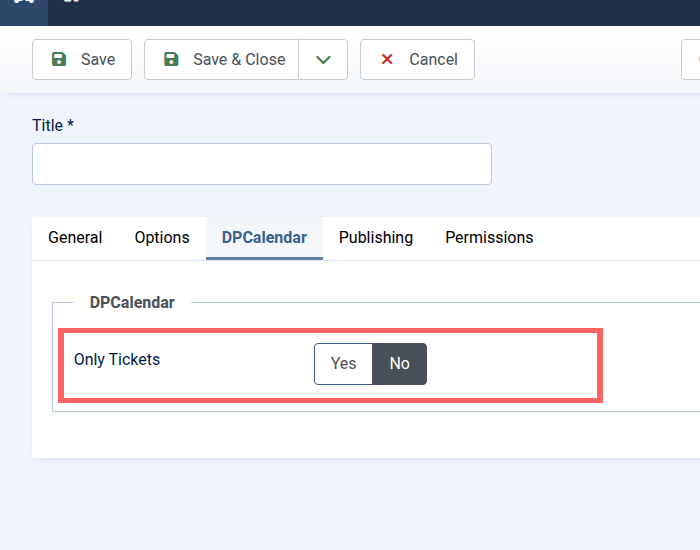Viewport: 700px width, 550px height.
Task: Switch to the General tab
Action: point(75,238)
